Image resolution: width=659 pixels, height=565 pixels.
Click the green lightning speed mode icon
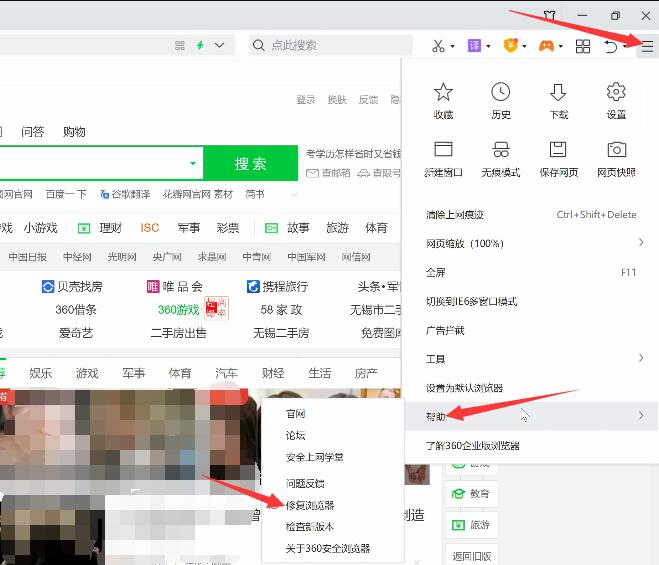[x=200, y=45]
